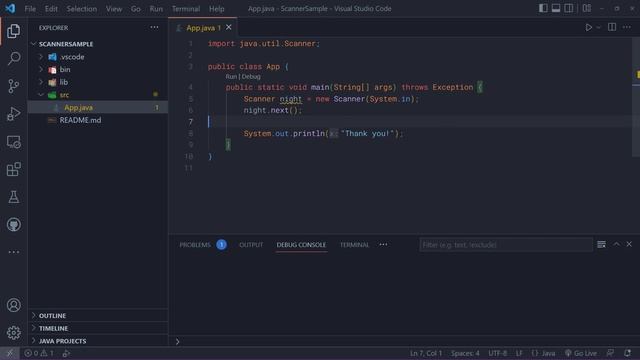Expand the TIMELINE section
Viewport: 640px width, 360px height.
pyautogui.click(x=98, y=328)
